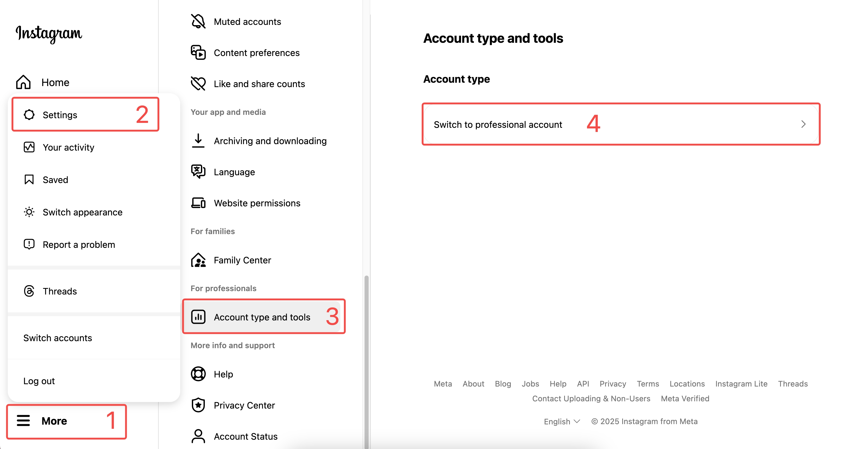This screenshot has width=868, height=449.
Task: Click the crossed-heart Like and share counts icon
Action: (198, 83)
